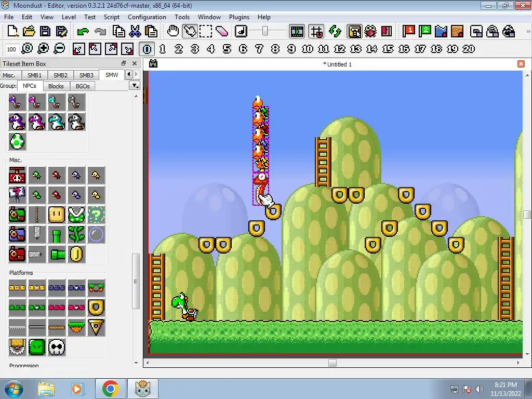This screenshot has height=399, width=532.
Task: Open the tileset group dropdown arrow
Action: (135, 86)
